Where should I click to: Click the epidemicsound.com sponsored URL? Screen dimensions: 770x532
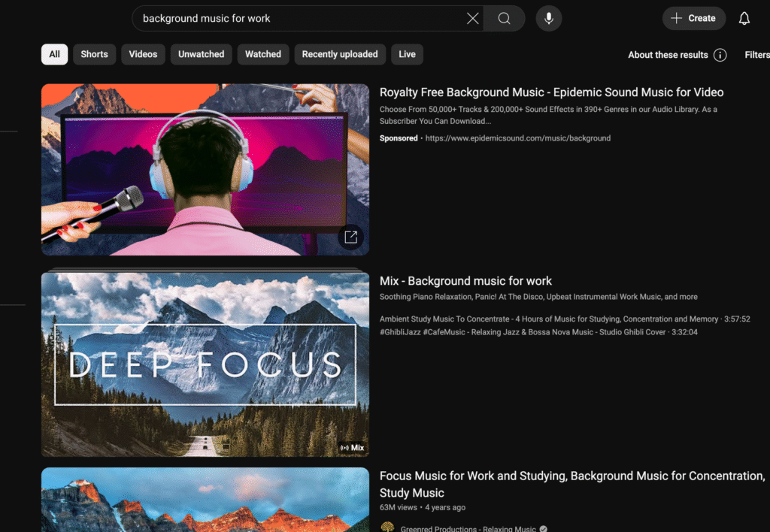tap(518, 138)
